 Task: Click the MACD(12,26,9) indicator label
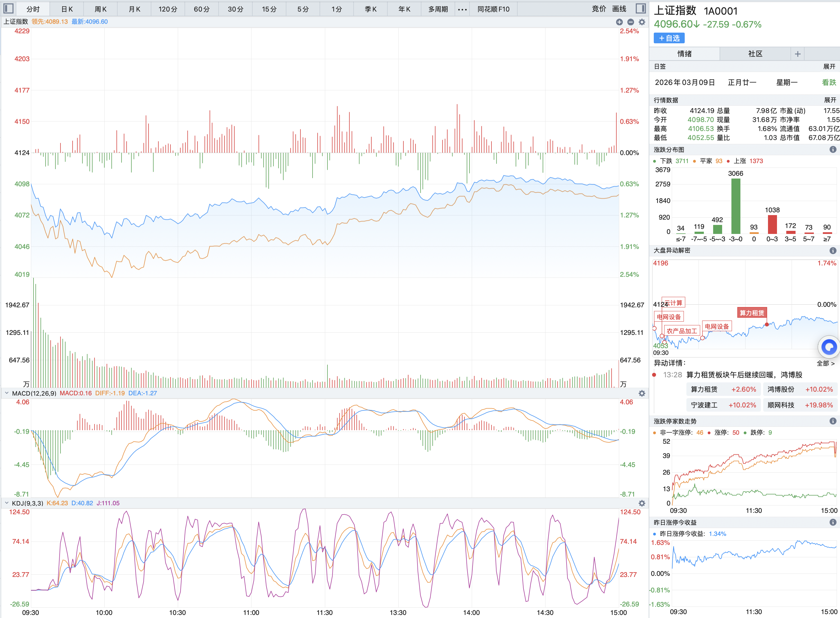pyautogui.click(x=34, y=393)
